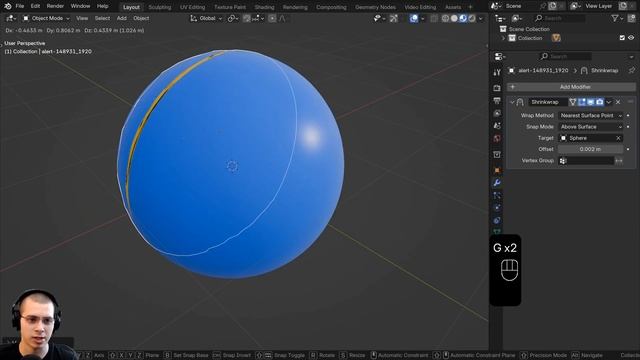Open the Global transform orientation dropdown
Image resolution: width=640 pixels, height=360 pixels.
(206, 18)
